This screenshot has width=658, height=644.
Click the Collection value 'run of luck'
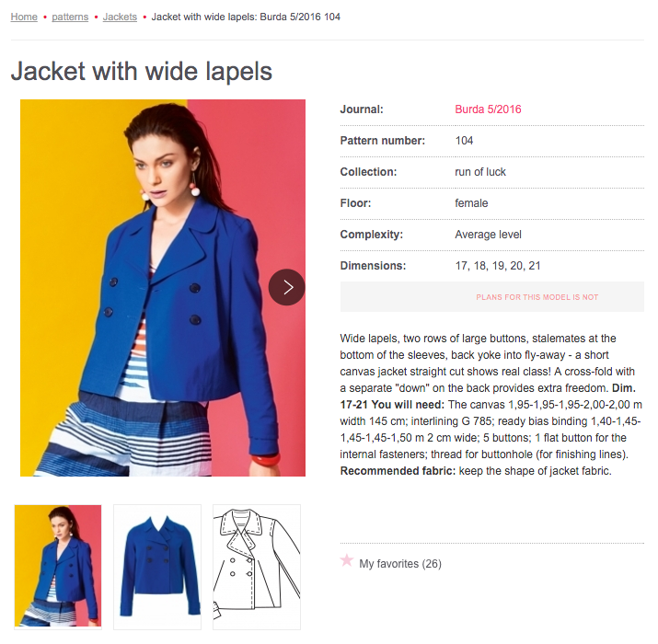click(x=480, y=172)
